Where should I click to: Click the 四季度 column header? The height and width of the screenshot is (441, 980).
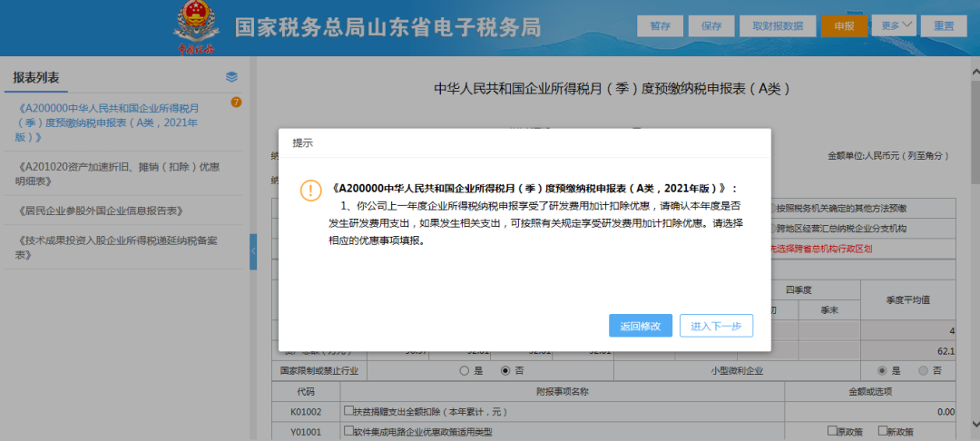click(x=799, y=289)
